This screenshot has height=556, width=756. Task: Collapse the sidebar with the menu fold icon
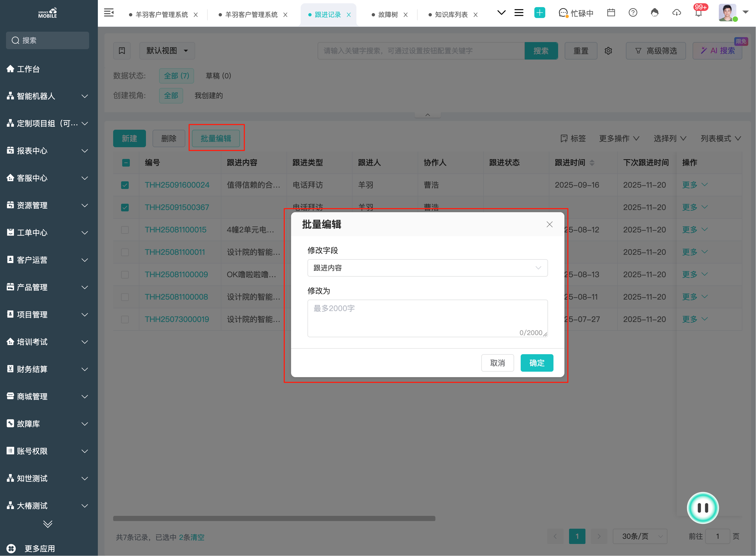pyautogui.click(x=109, y=13)
